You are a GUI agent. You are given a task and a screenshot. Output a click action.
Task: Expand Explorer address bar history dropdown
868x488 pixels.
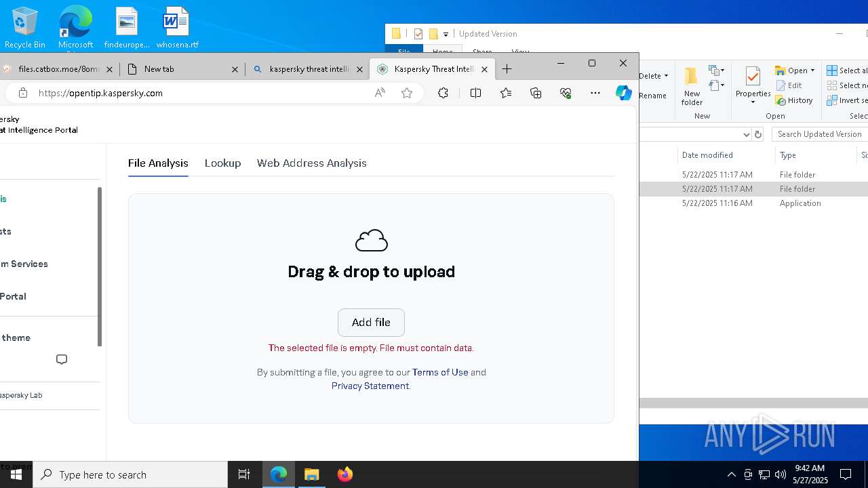pos(747,134)
